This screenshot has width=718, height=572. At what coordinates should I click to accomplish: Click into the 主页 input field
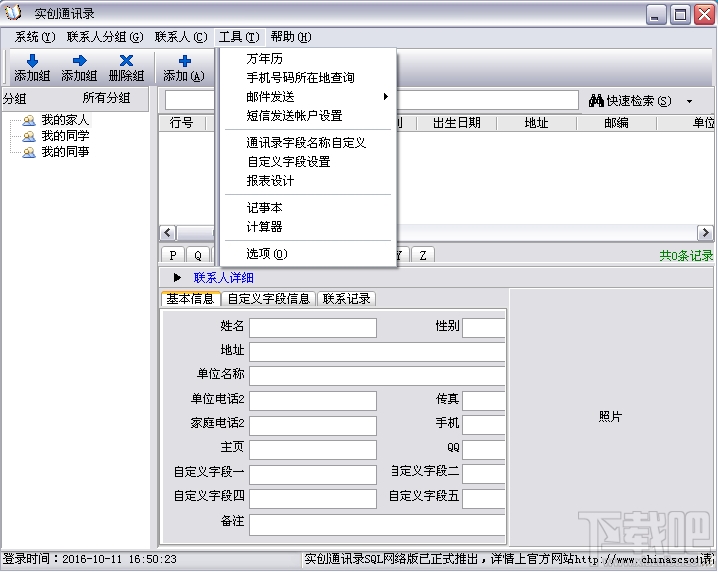(313, 450)
